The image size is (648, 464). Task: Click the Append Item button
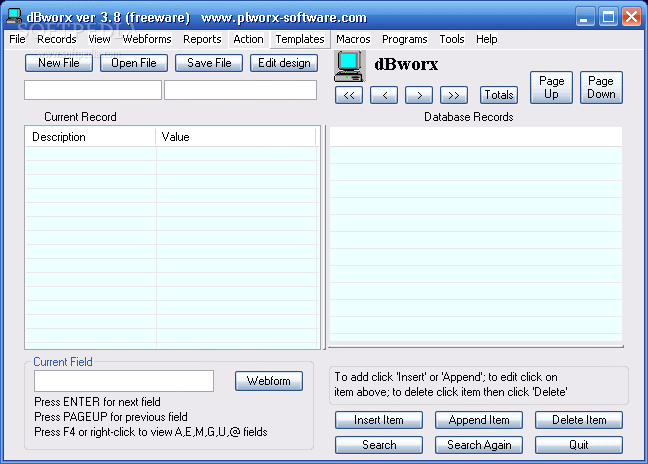coord(479,420)
